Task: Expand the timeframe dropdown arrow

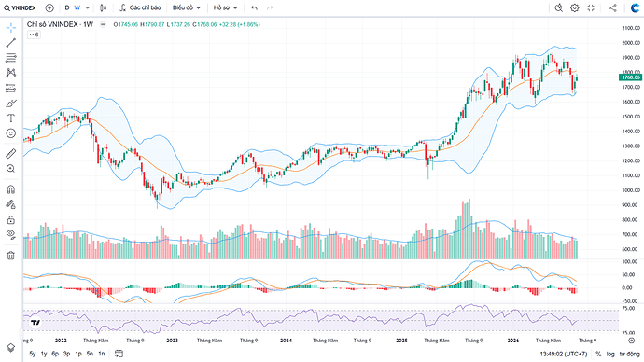Action: (87, 7)
